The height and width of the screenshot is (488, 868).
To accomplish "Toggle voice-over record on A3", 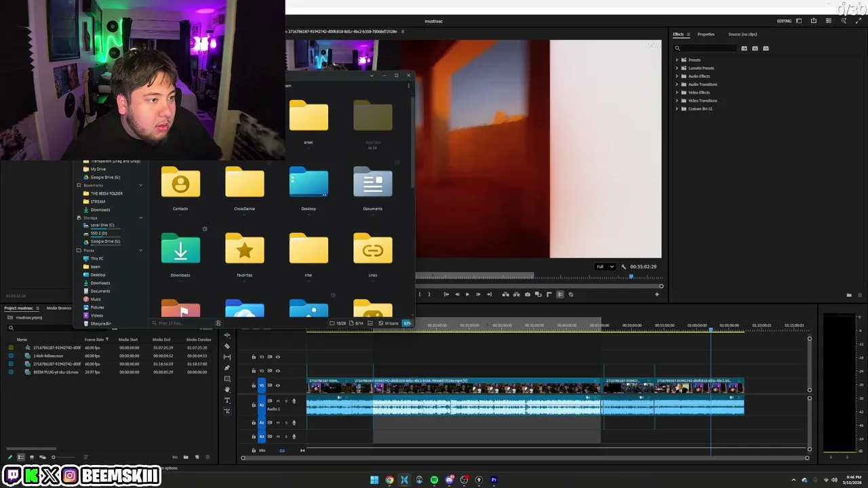I will click(x=294, y=436).
